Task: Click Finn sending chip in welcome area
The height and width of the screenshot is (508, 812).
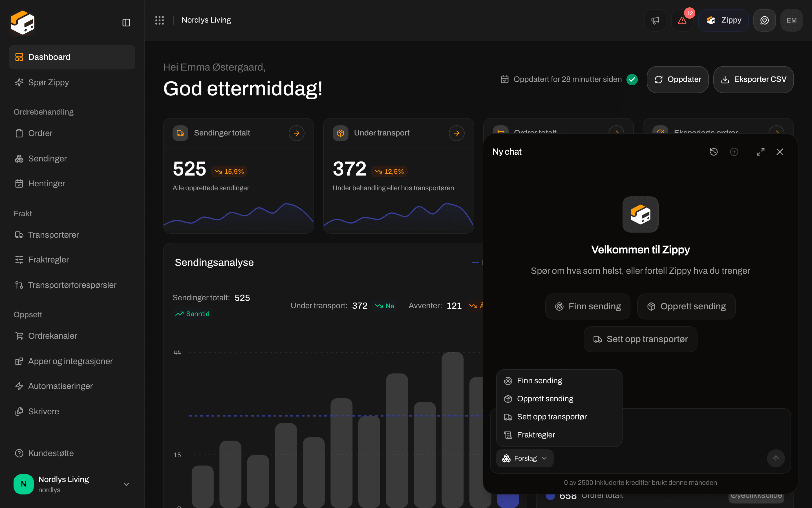Action: tap(588, 306)
